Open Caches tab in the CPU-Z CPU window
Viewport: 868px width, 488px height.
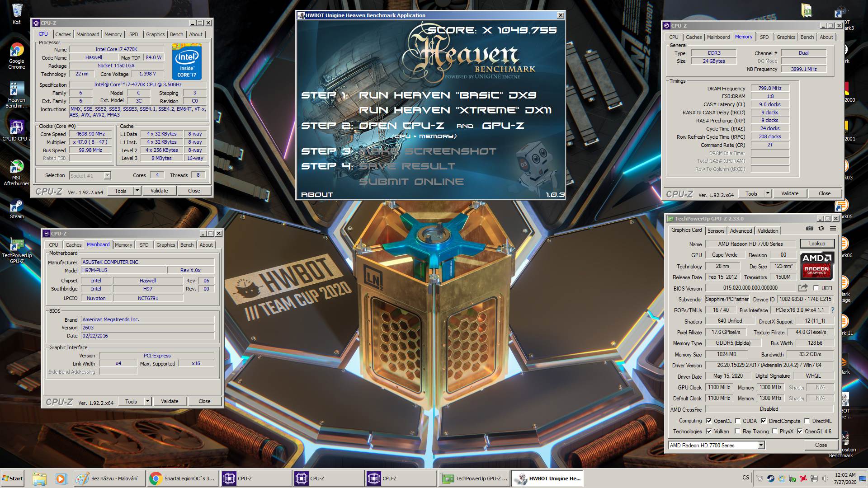pyautogui.click(x=63, y=34)
